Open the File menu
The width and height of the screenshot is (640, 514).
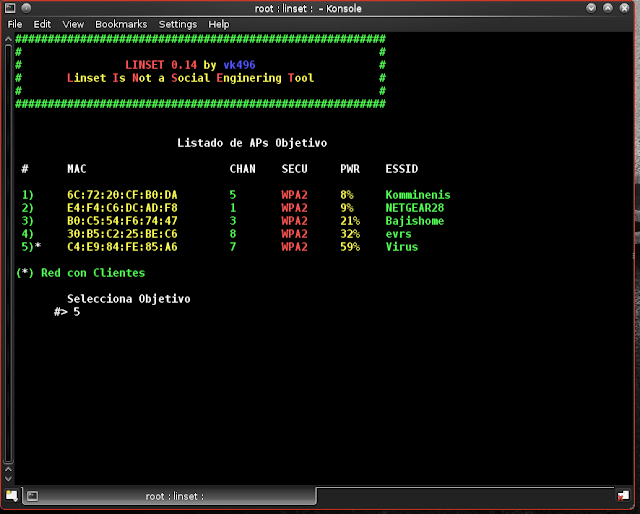pyautogui.click(x=15, y=24)
